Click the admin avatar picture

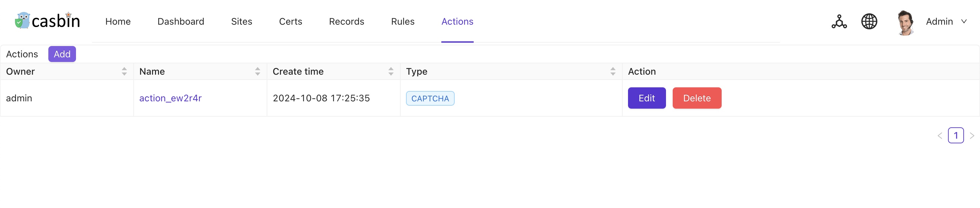(905, 22)
